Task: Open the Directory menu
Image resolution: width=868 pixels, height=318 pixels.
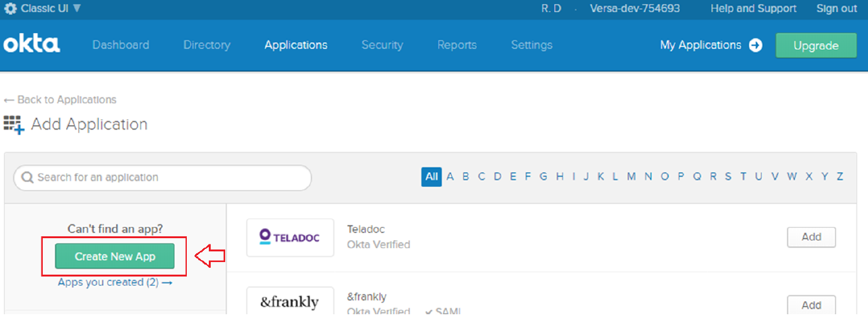Action: [206, 45]
